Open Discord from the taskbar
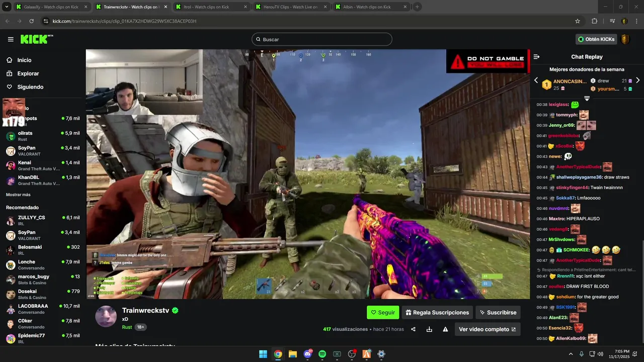644x362 pixels. 307,354
